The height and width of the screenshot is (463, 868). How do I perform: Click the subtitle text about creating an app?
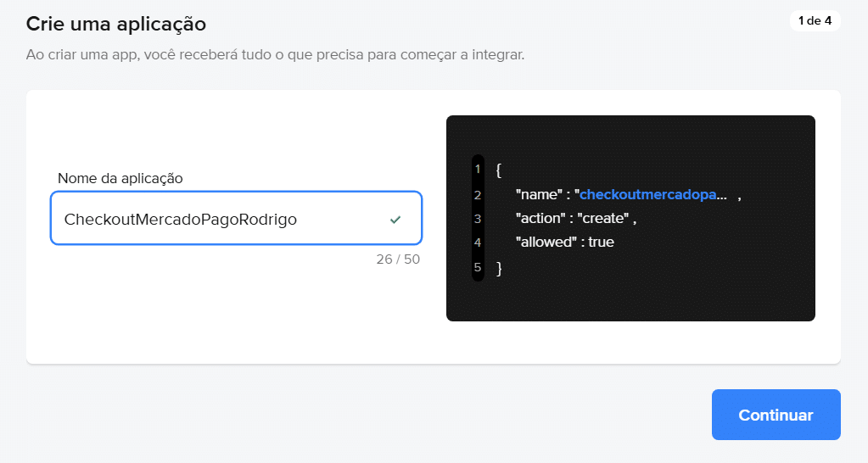click(275, 55)
